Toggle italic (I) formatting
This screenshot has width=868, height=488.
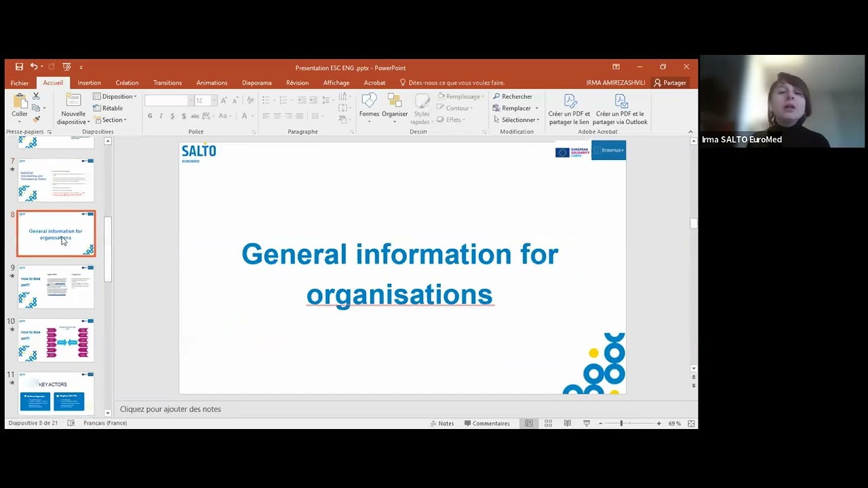pos(161,116)
